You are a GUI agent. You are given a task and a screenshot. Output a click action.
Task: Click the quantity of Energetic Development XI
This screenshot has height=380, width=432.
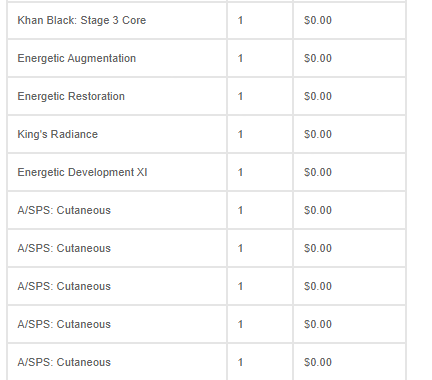(240, 172)
